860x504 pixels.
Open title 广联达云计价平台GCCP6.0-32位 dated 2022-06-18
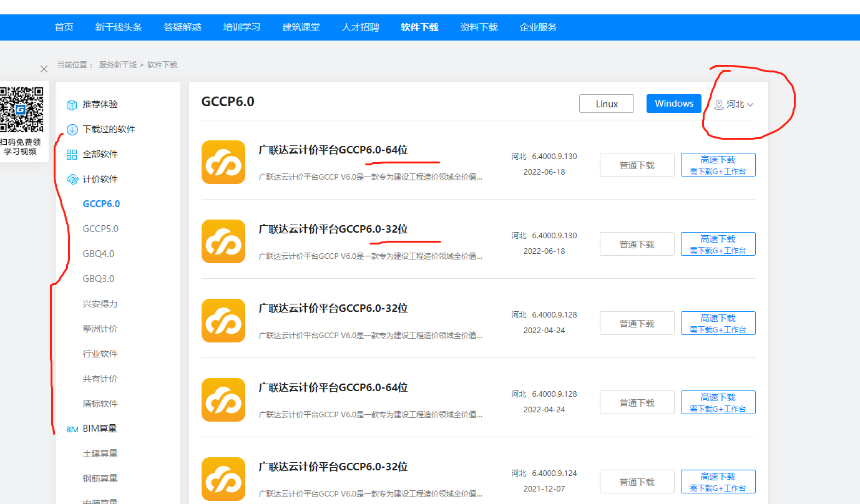coord(333,229)
